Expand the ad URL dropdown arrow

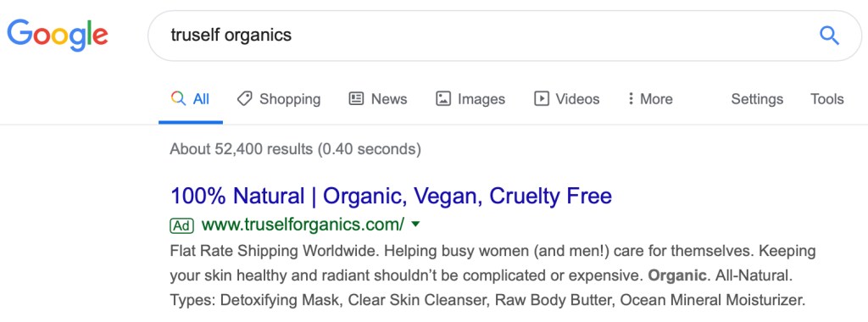[x=416, y=225]
